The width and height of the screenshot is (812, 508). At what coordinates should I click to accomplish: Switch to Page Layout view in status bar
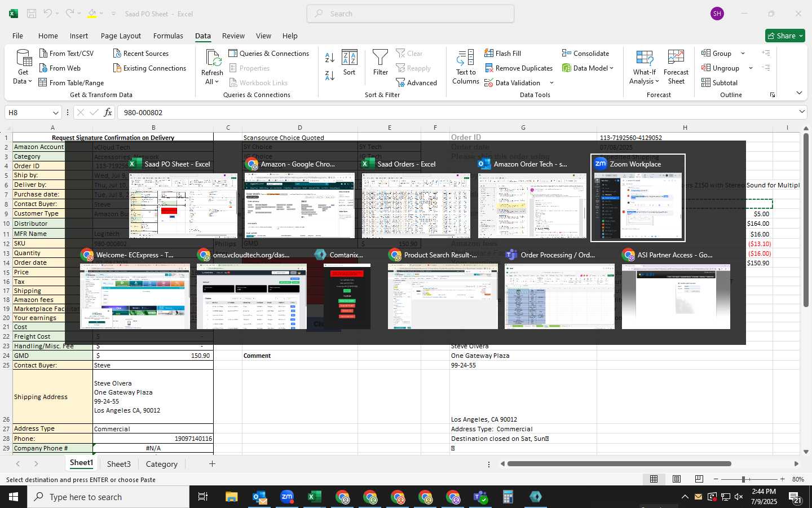point(676,479)
